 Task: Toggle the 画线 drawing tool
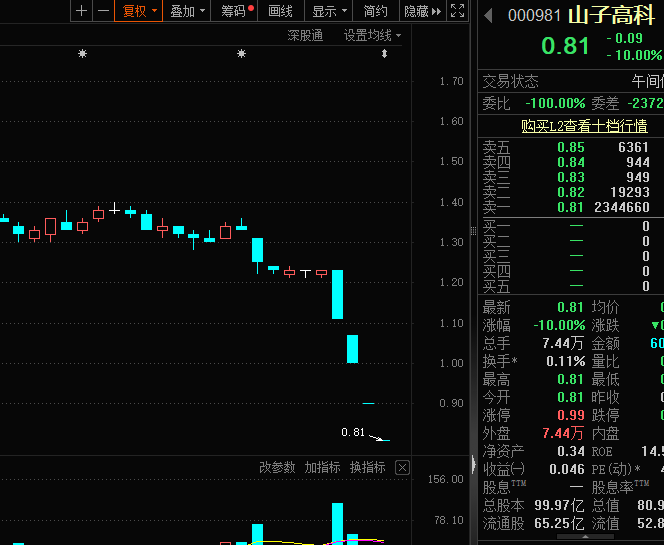tap(281, 11)
